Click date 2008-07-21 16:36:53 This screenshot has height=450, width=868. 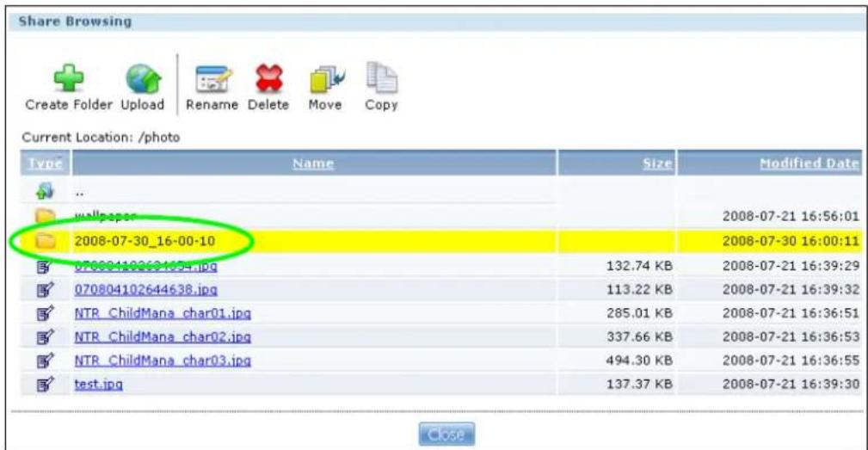click(x=791, y=336)
